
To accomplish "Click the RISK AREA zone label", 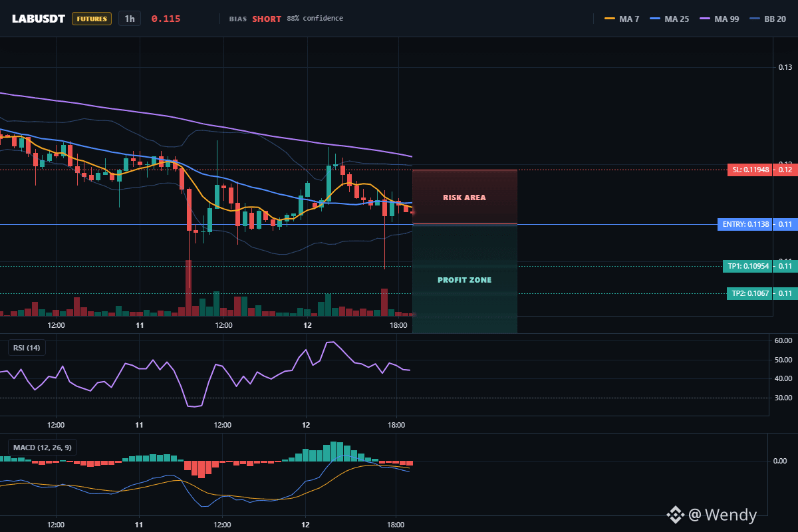I will click(464, 198).
